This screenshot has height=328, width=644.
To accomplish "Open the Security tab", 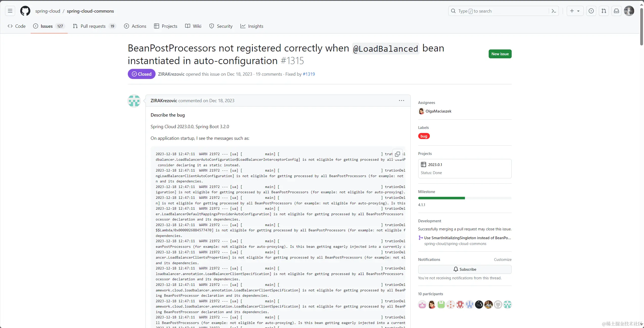I will pos(221,26).
